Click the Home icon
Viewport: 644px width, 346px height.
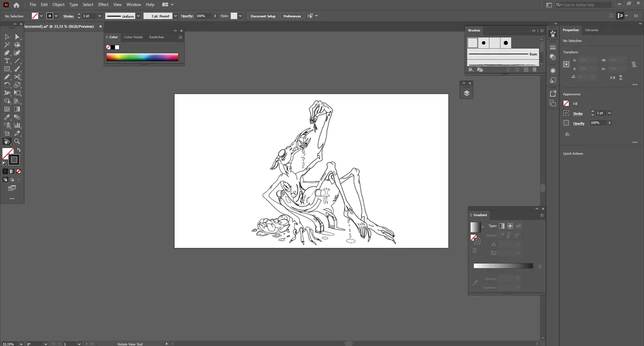click(17, 5)
